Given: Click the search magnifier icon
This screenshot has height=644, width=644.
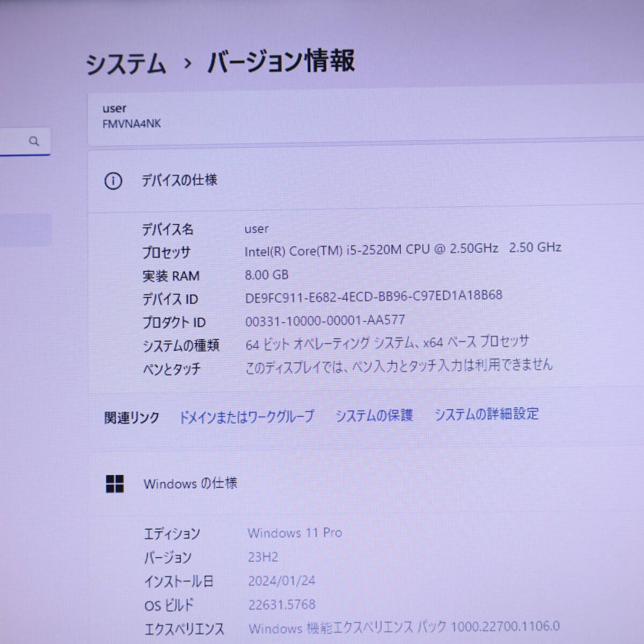Looking at the screenshot, I should pyautogui.click(x=34, y=141).
